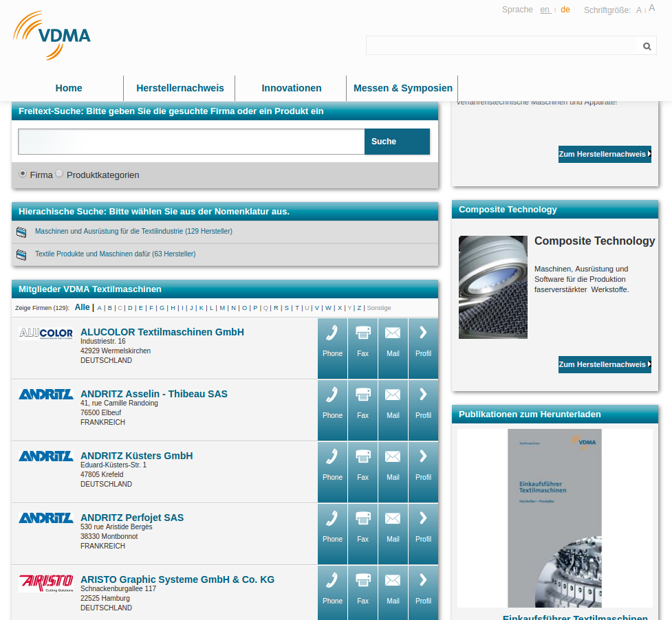Decrease font size with small A
672x620 pixels.
(x=638, y=10)
